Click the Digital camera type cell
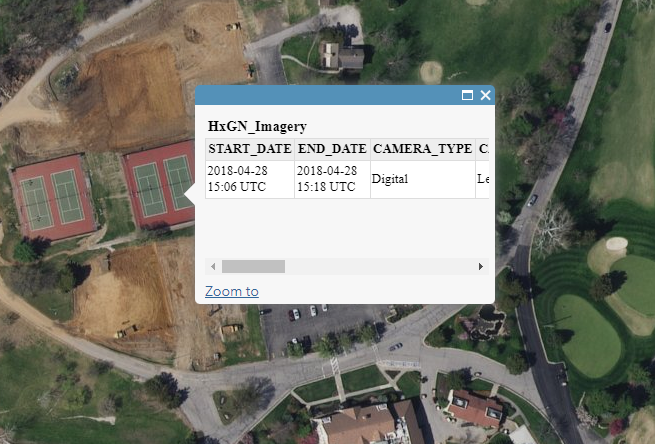The height and width of the screenshot is (444, 655). pos(390,179)
